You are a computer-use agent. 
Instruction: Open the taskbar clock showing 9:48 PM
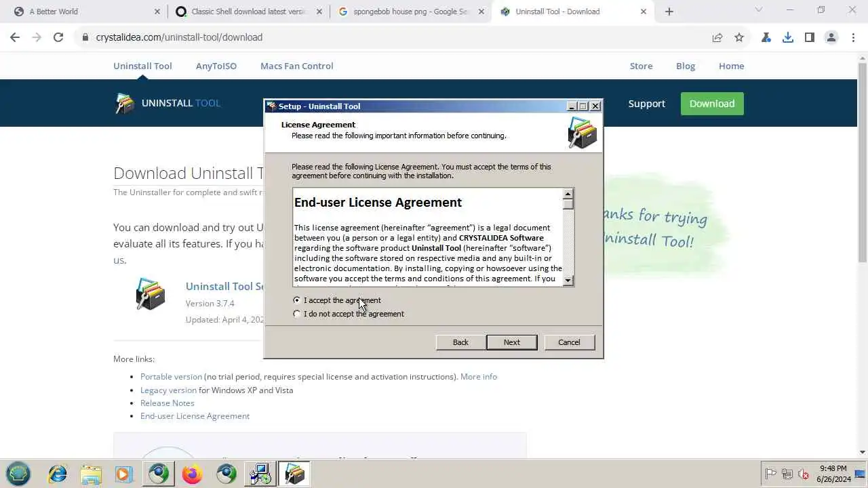(833, 474)
